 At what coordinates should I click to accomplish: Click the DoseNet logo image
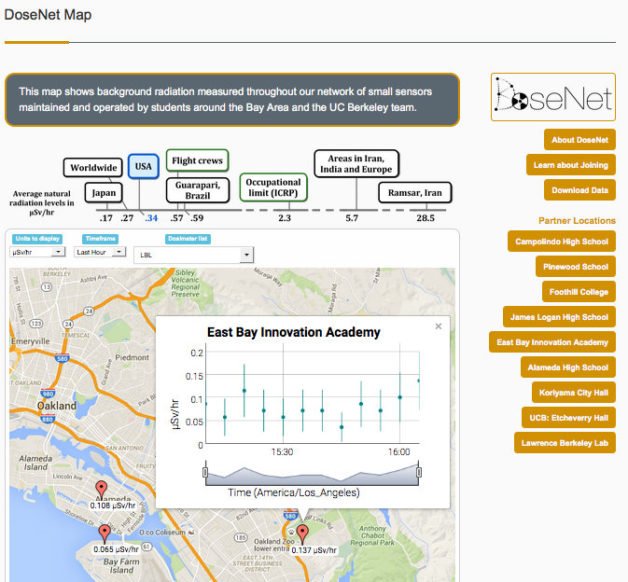[x=553, y=97]
